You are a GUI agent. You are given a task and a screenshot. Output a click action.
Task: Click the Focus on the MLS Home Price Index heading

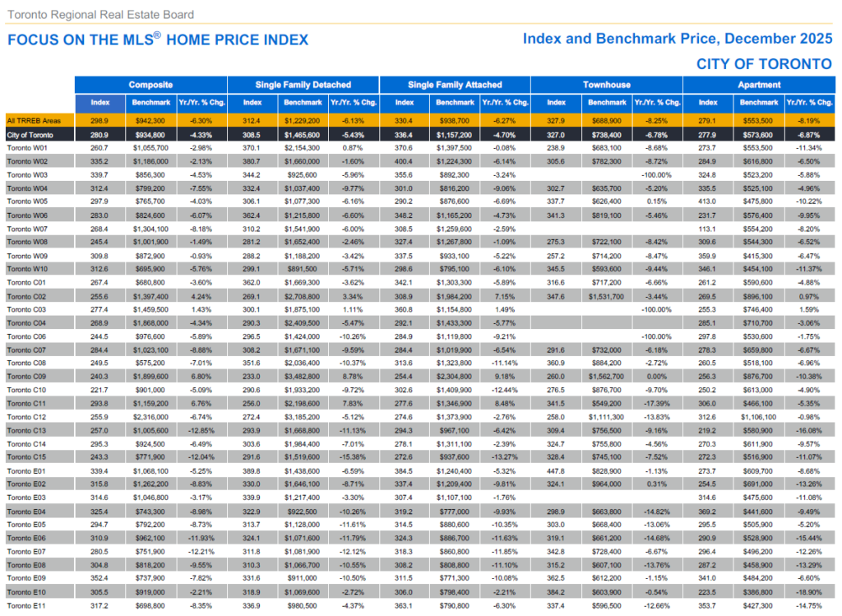tap(157, 40)
